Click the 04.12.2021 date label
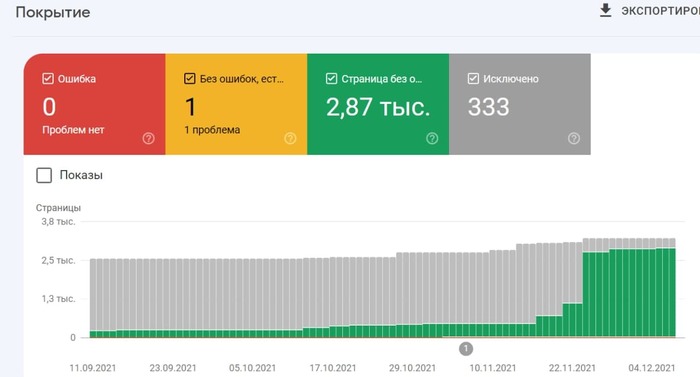The image size is (700, 377). tap(652, 368)
